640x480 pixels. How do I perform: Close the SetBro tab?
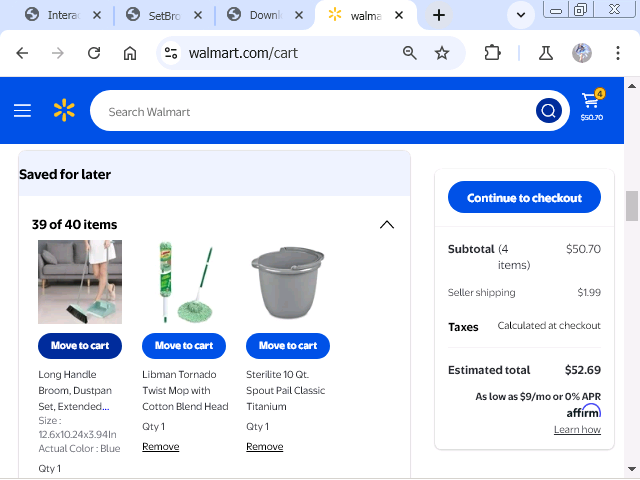tap(198, 16)
